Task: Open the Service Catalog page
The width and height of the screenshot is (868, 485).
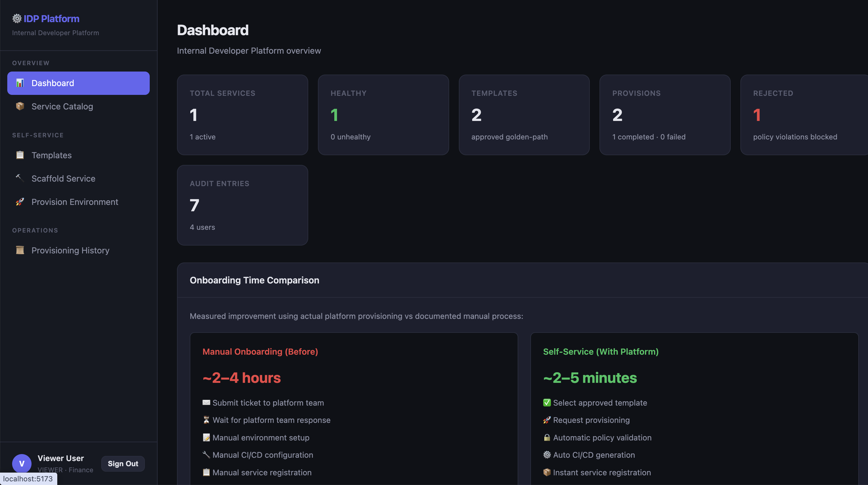Action: point(78,106)
